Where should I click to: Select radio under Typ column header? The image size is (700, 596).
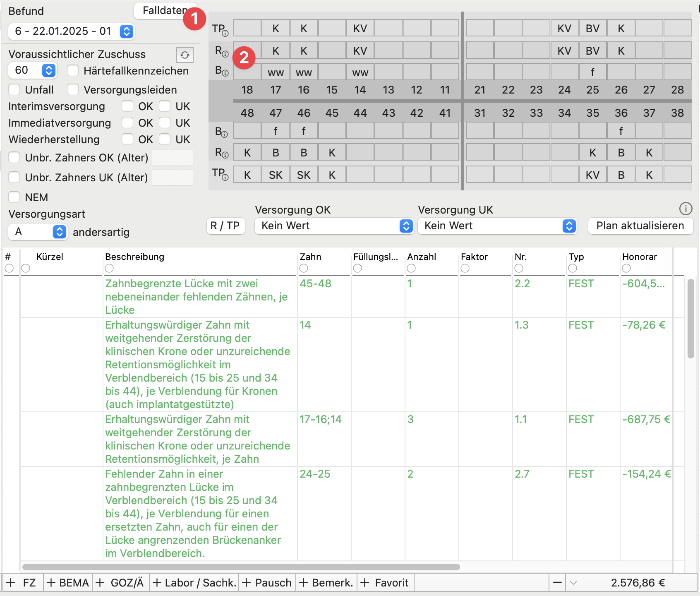click(573, 268)
